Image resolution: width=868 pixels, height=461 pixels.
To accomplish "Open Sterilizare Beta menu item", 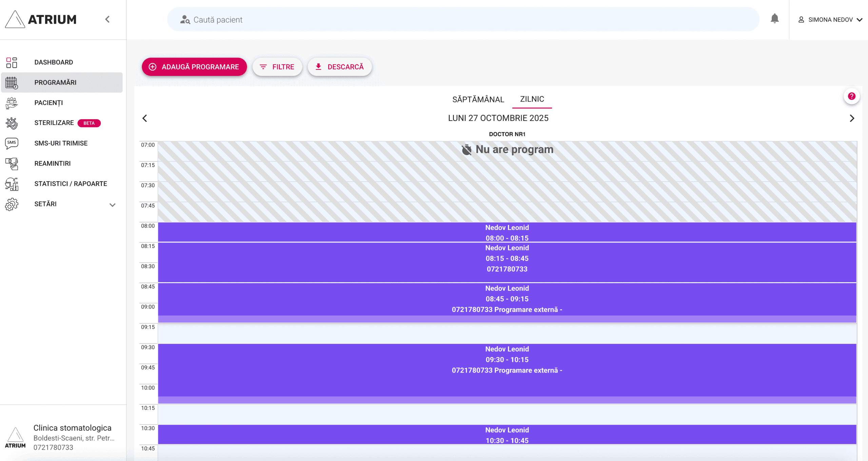I will click(62, 123).
